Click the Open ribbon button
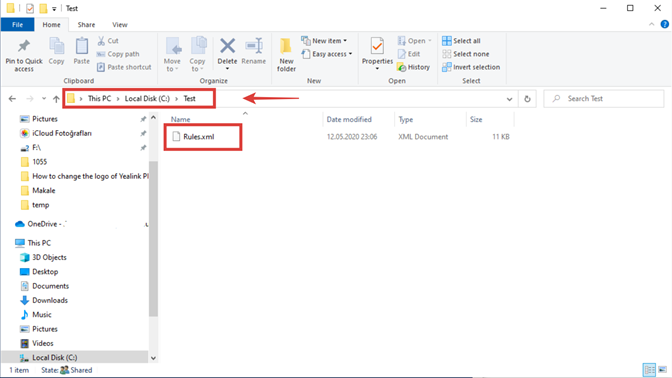Viewport: 672px width, 378px height. click(414, 41)
